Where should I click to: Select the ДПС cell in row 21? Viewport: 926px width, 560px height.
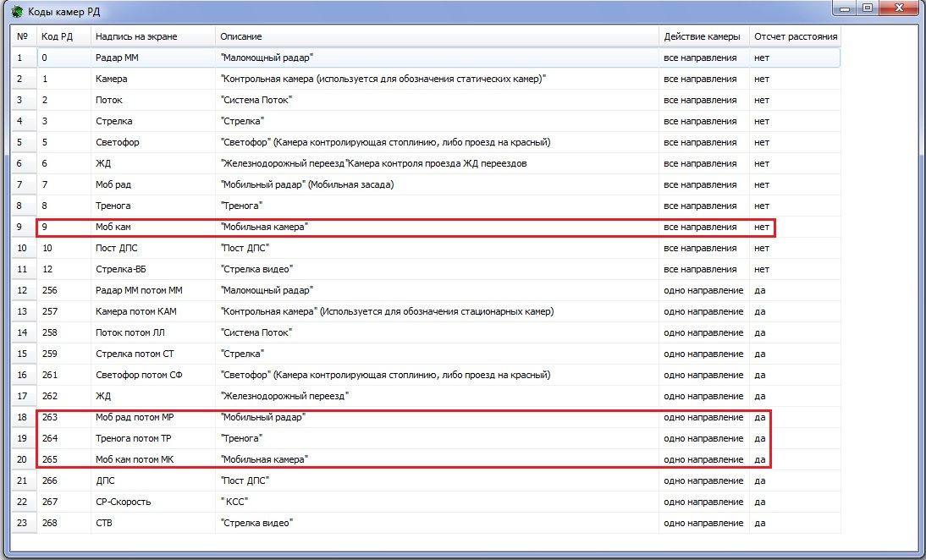153,481
